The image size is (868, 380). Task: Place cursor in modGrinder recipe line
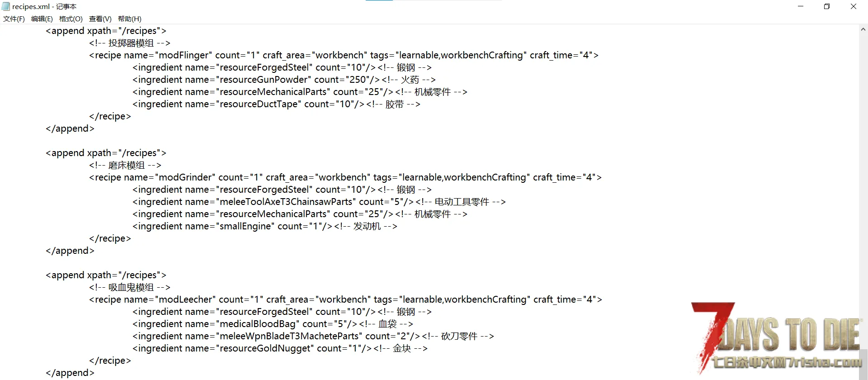pos(345,177)
